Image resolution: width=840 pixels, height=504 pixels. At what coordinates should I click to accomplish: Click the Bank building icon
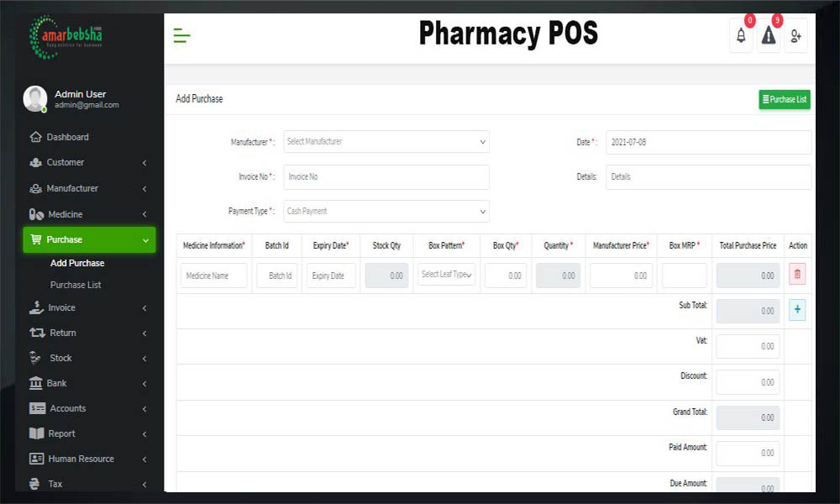click(35, 383)
